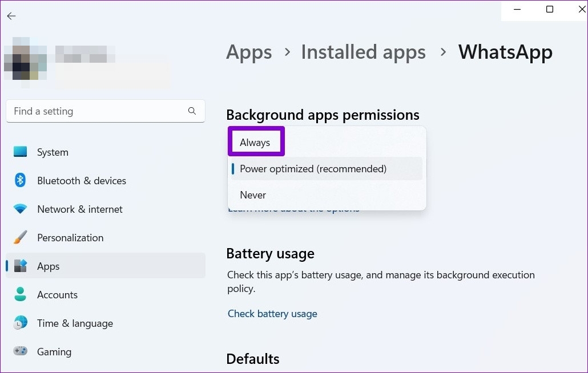588x373 pixels.
Task: Open the Gaming section
Action: click(21, 351)
